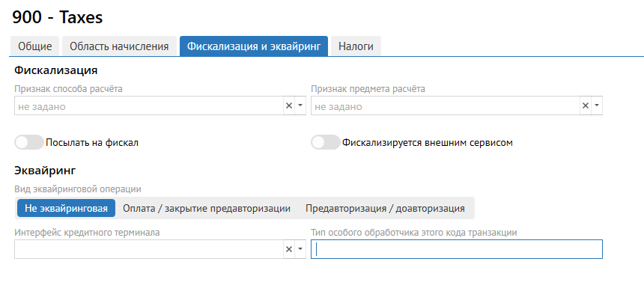The image size is (644, 306).
Task: Enable Фискализируется внешним сервисом switch
Action: (326, 142)
